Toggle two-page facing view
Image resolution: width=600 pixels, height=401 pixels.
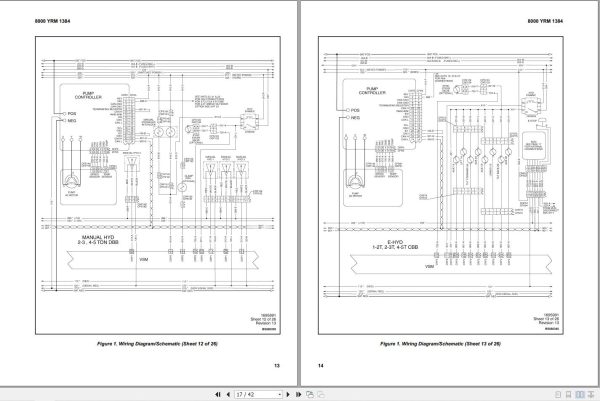[x=580, y=394]
